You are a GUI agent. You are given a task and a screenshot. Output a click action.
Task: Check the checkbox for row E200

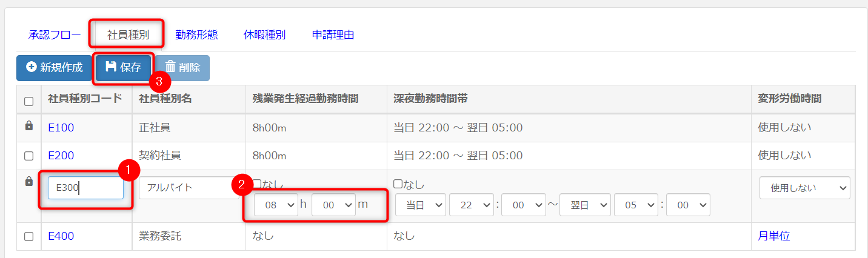[28, 156]
